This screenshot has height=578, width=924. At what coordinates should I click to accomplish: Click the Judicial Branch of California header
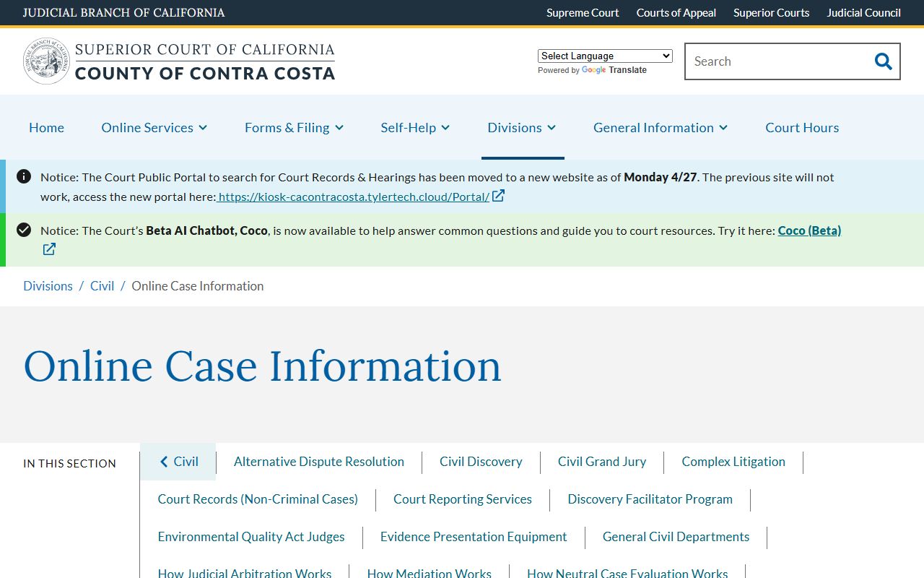pyautogui.click(x=123, y=12)
